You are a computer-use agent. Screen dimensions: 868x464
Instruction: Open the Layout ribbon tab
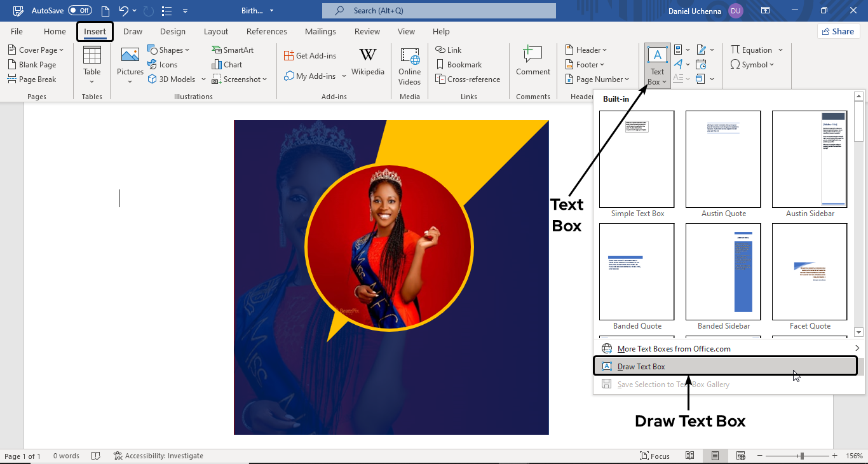coord(215,32)
